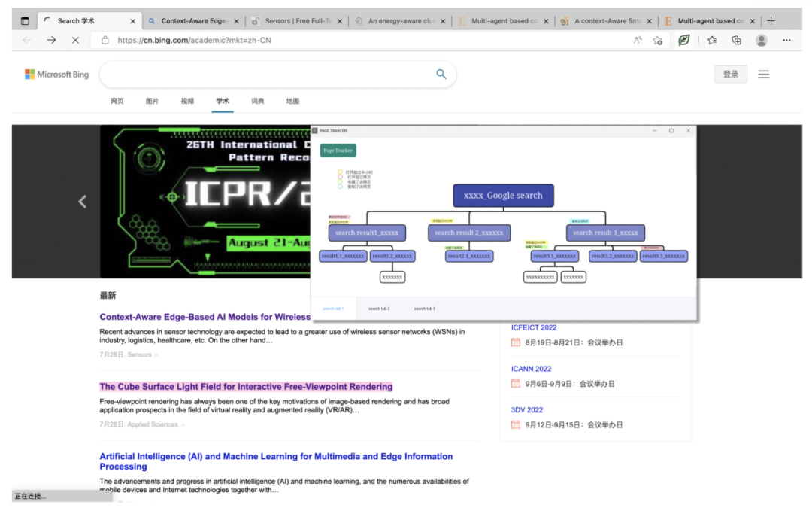Click the green Page Tracker button
812x508 pixels.
pos(338,151)
